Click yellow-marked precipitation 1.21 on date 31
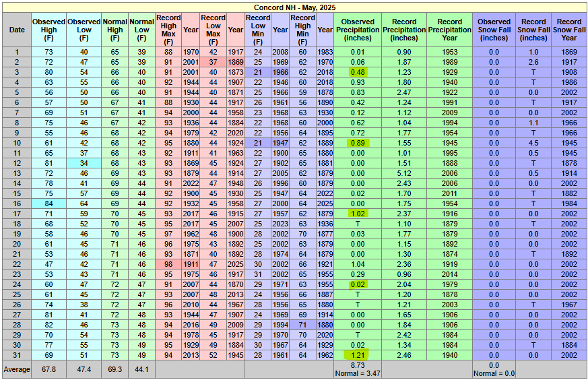 pos(356,355)
